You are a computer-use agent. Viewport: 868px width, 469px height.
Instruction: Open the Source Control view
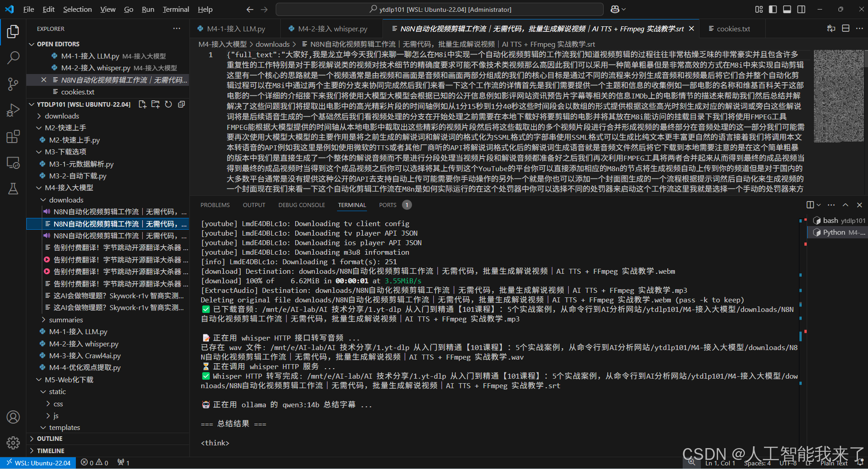tap(13, 84)
